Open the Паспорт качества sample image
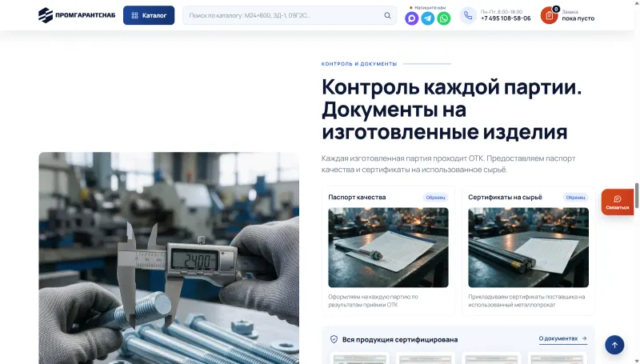Viewport: 640px width, 364px height. click(x=388, y=247)
